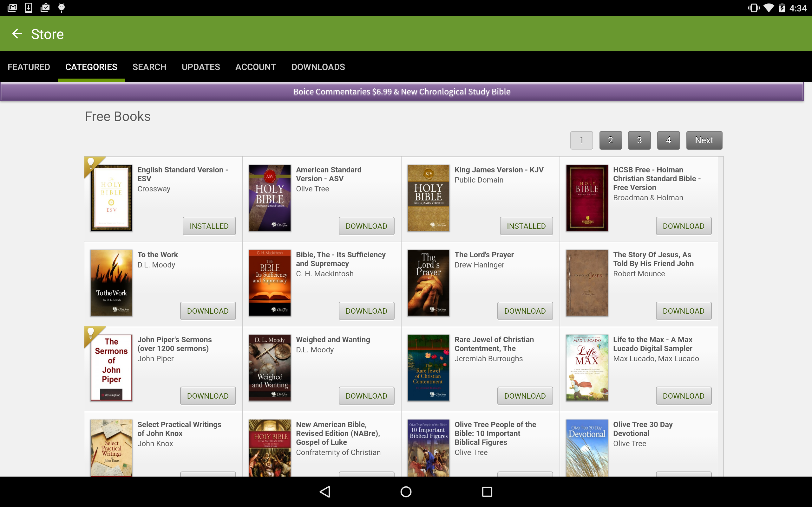Click Next to see more free books

pyautogui.click(x=704, y=140)
